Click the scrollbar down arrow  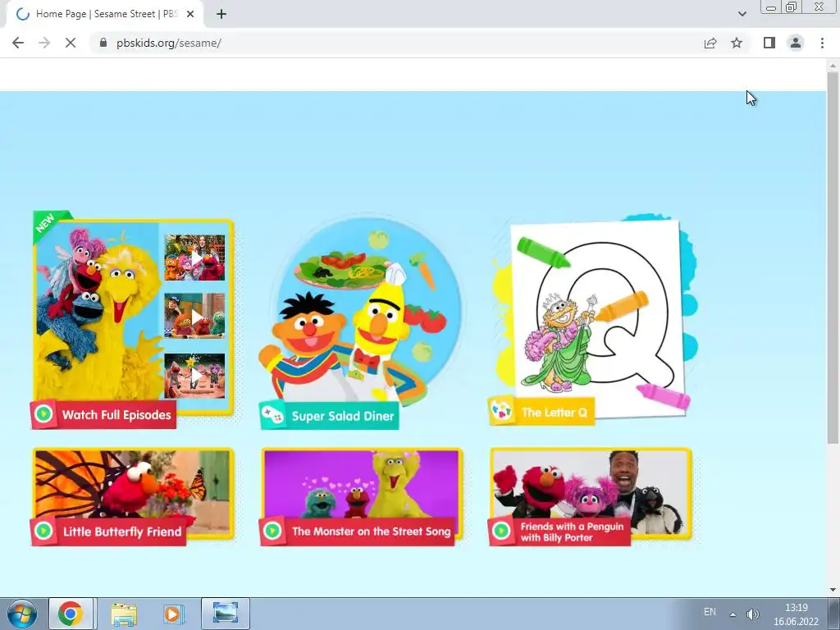[833, 590]
